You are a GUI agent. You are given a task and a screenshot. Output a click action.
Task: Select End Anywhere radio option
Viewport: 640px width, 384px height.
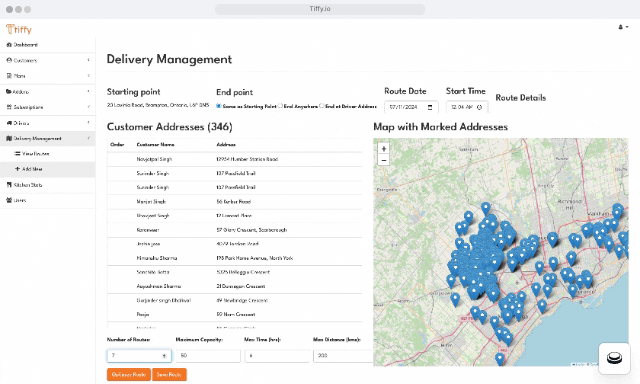(x=280, y=106)
